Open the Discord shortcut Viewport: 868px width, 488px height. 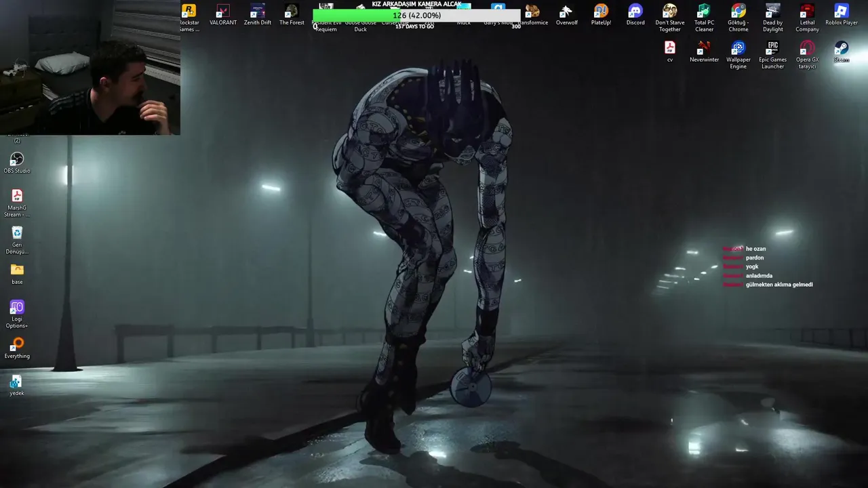[635, 15]
